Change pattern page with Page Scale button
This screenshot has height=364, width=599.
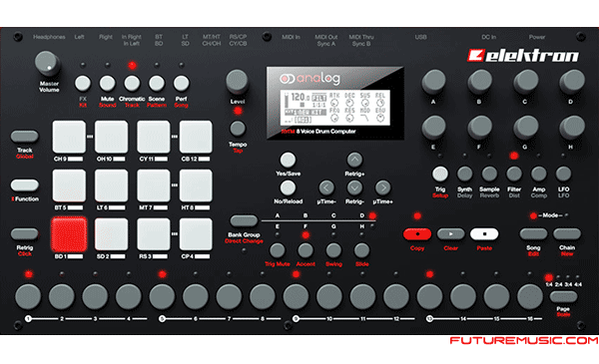pos(563,296)
